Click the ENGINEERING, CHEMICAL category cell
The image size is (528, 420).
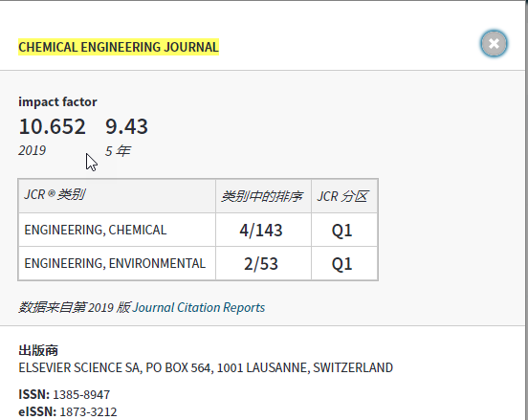click(117, 230)
